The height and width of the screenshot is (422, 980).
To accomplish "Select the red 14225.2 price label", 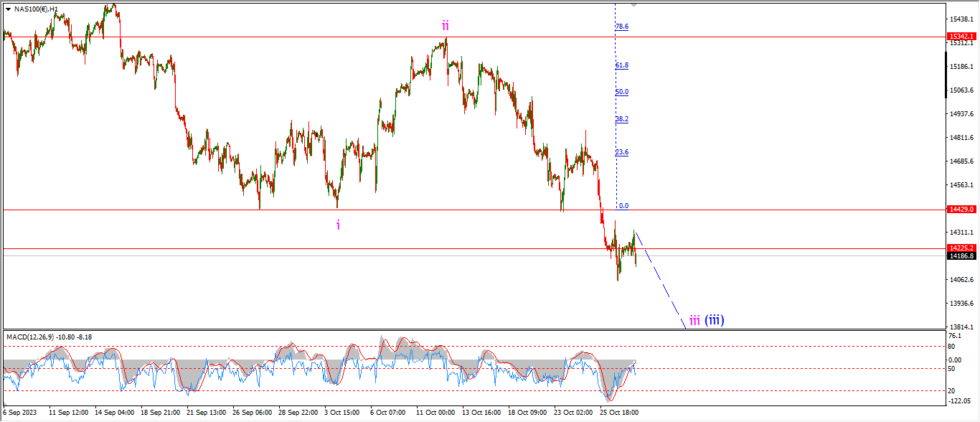I will pyautogui.click(x=961, y=248).
